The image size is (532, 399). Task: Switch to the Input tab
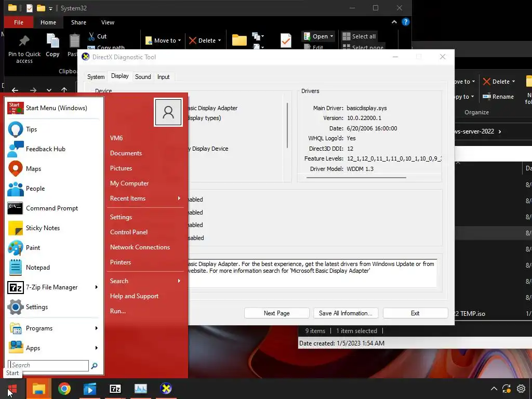click(x=163, y=77)
